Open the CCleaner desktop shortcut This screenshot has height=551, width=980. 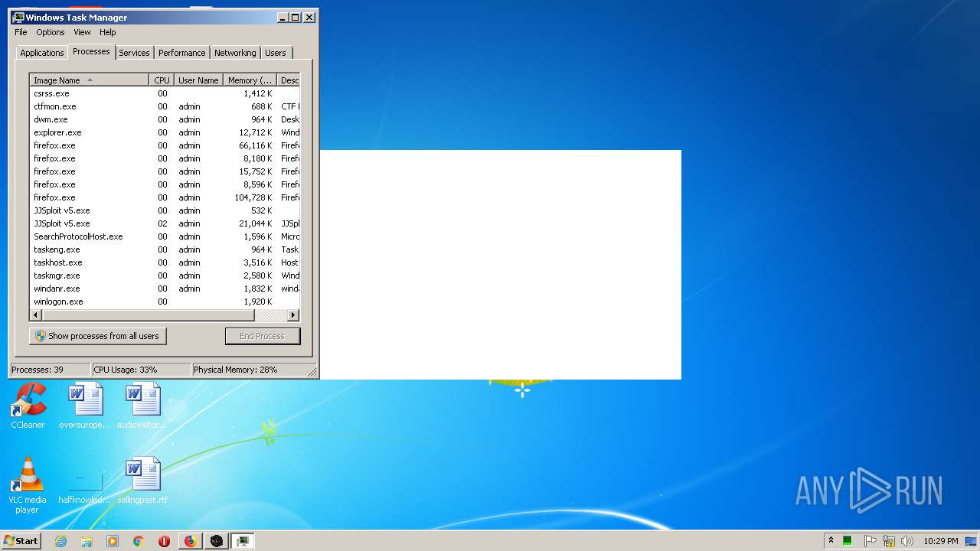pyautogui.click(x=28, y=405)
